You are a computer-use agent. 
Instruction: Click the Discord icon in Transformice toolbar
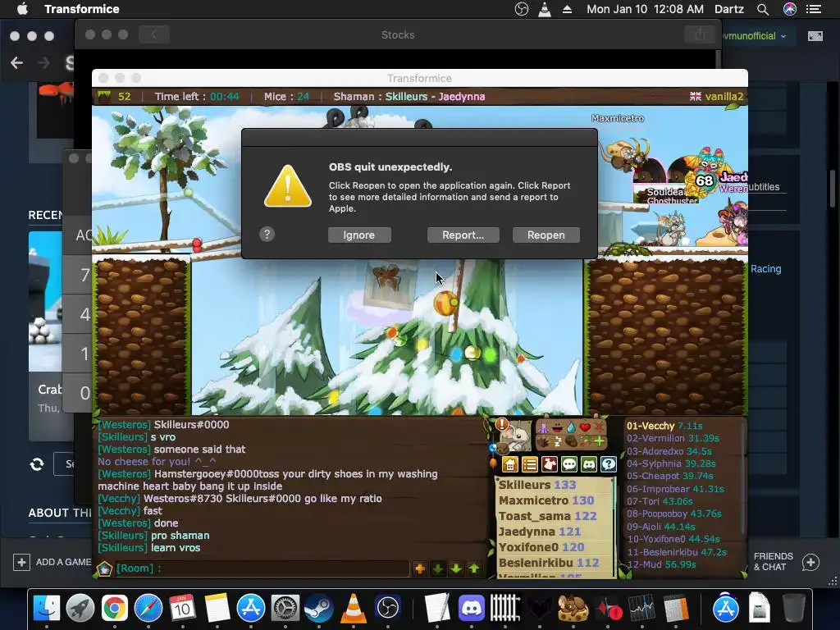(589, 464)
